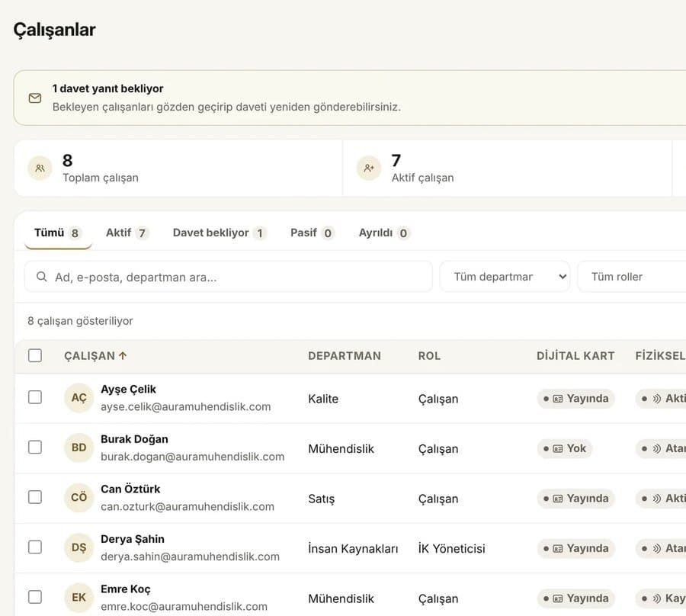Toggle the select-all checkbox in table header
The width and height of the screenshot is (686, 616).
35,355
